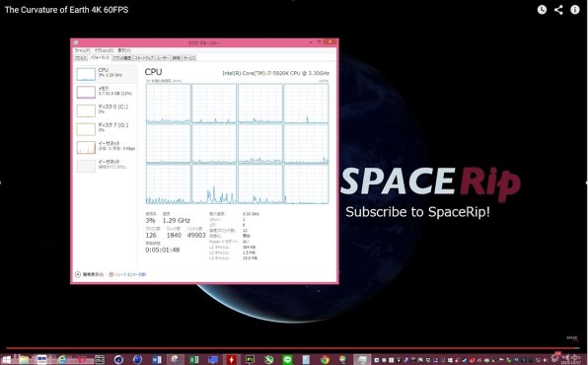Open Windows Start button in taskbar
The image size is (588, 365).
click(6, 360)
